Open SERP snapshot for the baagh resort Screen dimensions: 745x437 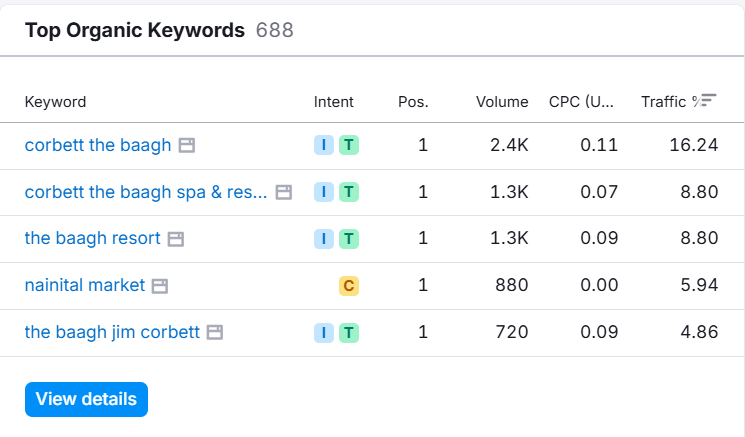176,239
